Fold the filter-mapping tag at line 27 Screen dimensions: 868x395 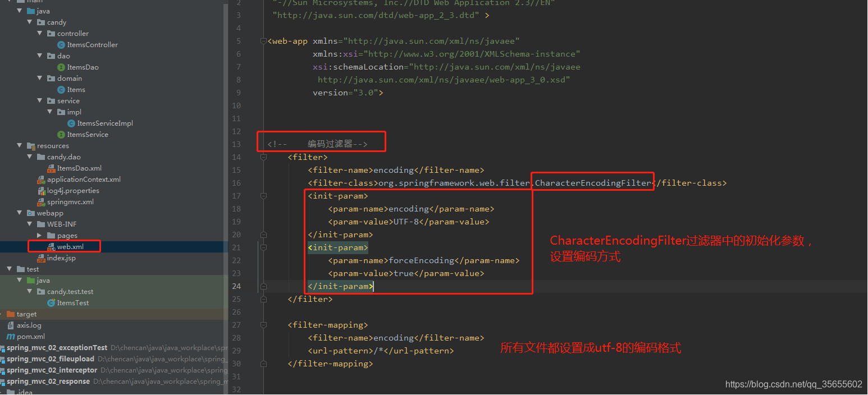(x=263, y=325)
